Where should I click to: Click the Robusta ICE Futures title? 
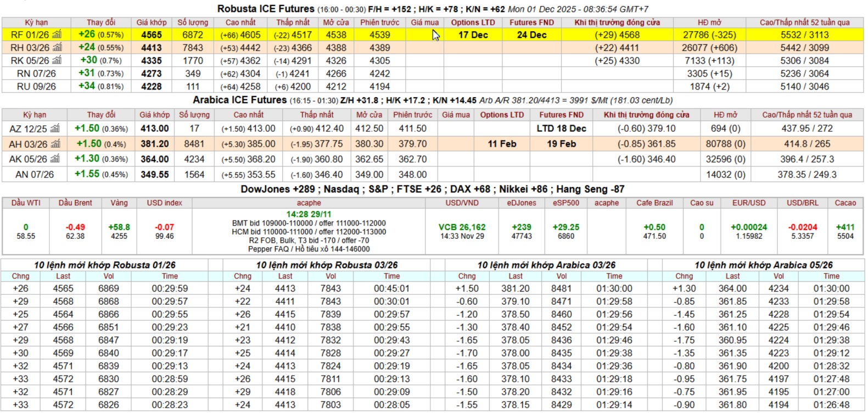(266, 9)
